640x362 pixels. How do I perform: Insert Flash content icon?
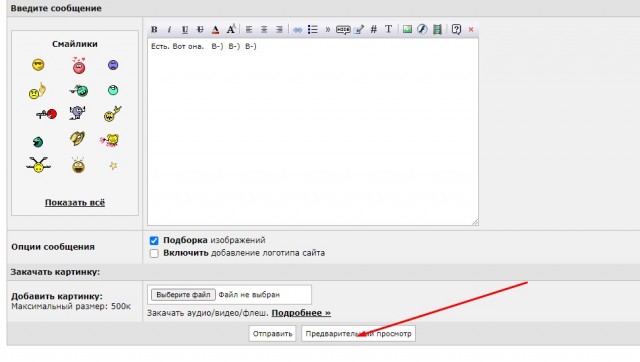[x=422, y=29]
